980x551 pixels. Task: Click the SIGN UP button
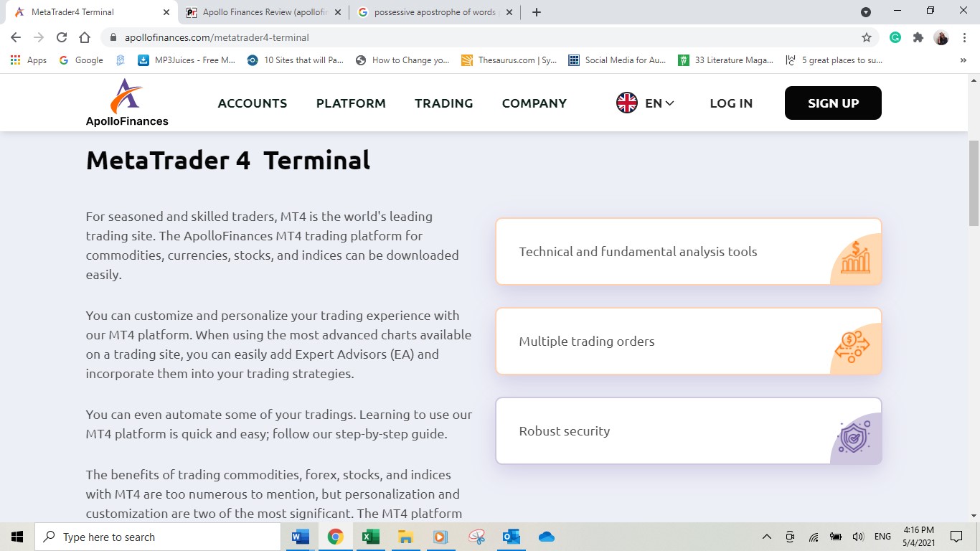(833, 103)
